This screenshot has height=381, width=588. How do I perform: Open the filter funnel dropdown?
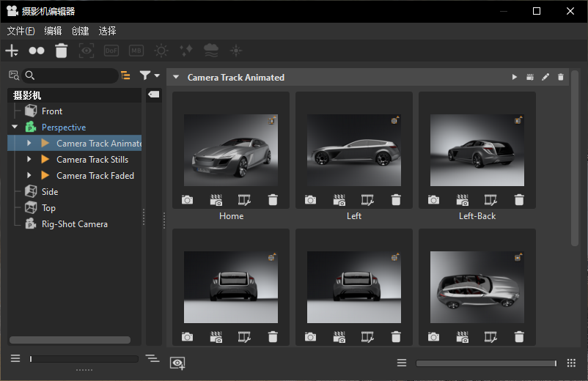150,75
